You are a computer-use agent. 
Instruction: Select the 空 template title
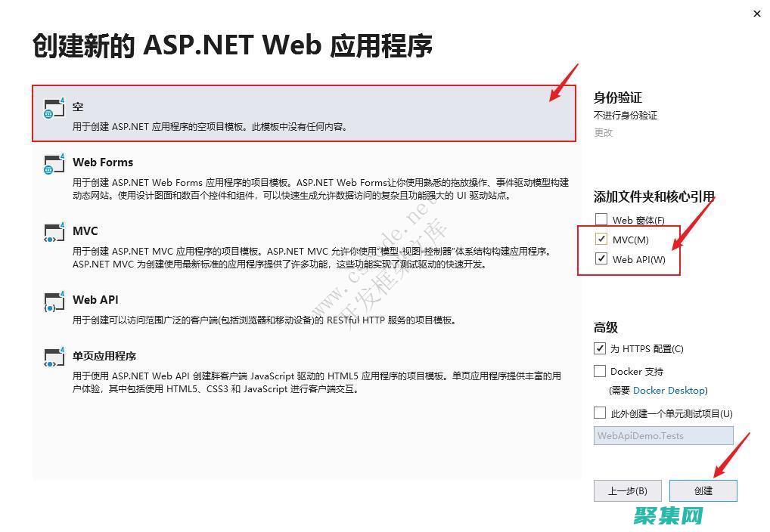[x=78, y=107]
